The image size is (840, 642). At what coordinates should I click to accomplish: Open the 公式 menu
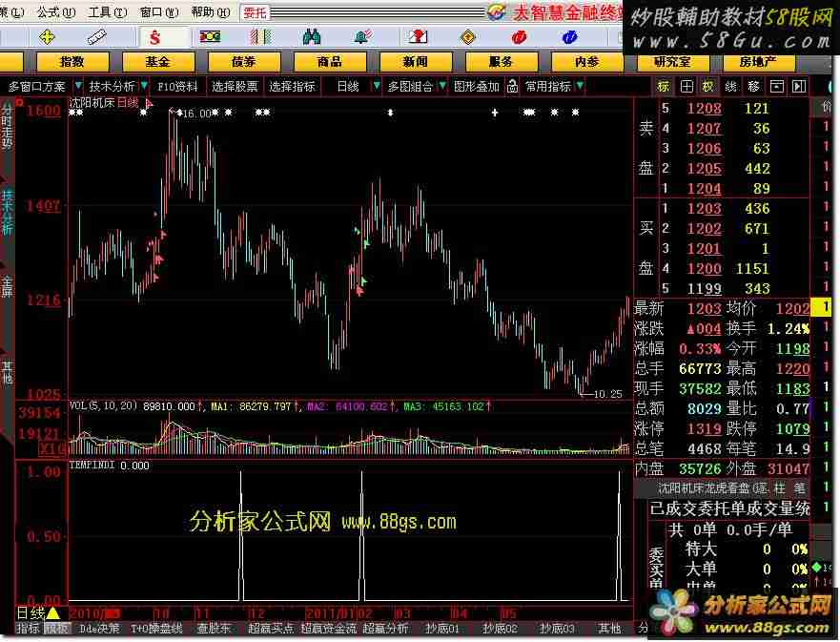point(55,11)
